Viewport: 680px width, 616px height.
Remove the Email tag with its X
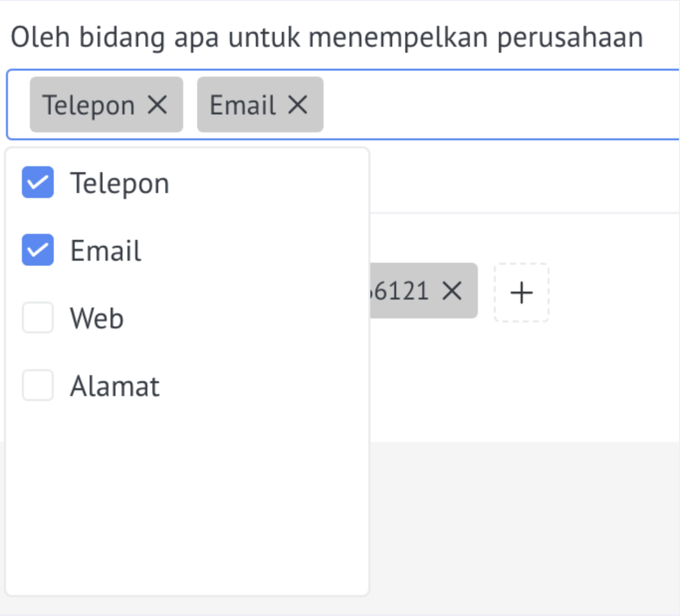pos(298,104)
